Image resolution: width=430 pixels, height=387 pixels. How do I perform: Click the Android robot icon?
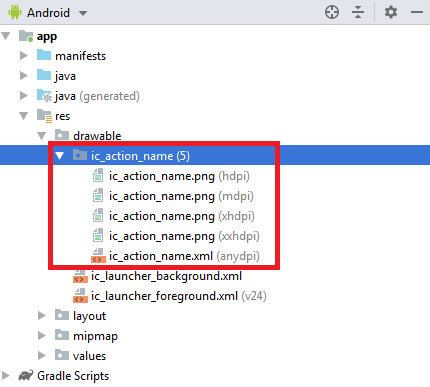tap(14, 12)
